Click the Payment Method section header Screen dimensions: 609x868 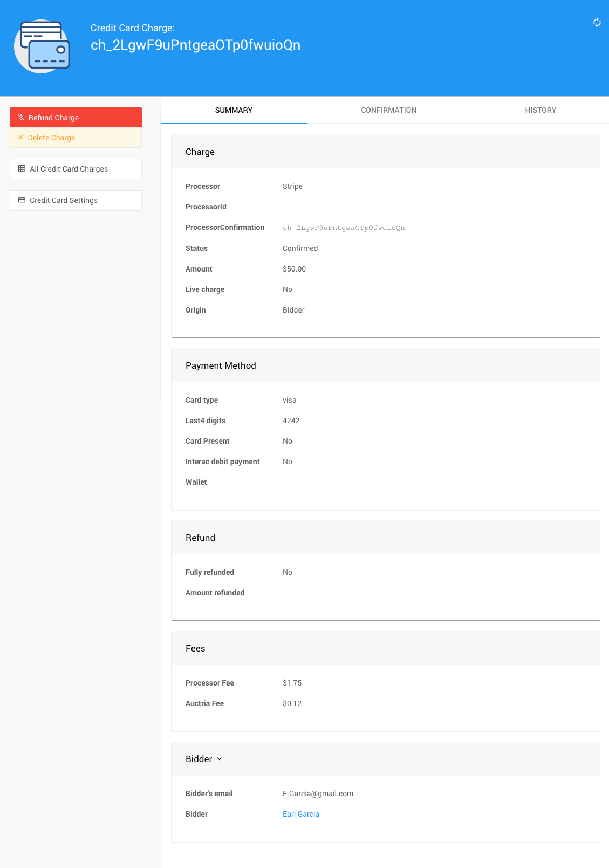click(x=221, y=365)
